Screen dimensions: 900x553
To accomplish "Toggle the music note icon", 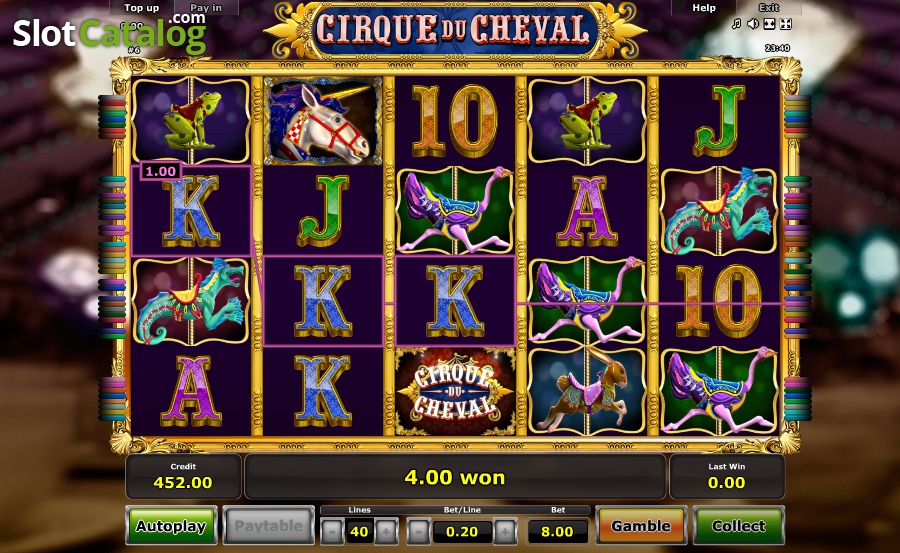I will click(x=736, y=24).
